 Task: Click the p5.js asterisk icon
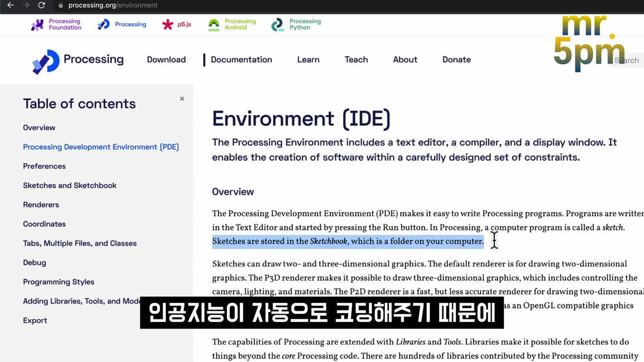[167, 24]
